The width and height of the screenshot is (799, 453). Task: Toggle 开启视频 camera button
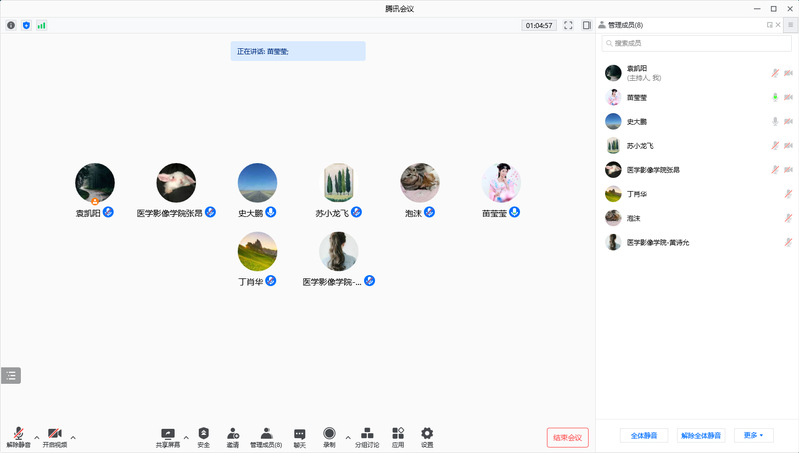click(x=54, y=435)
